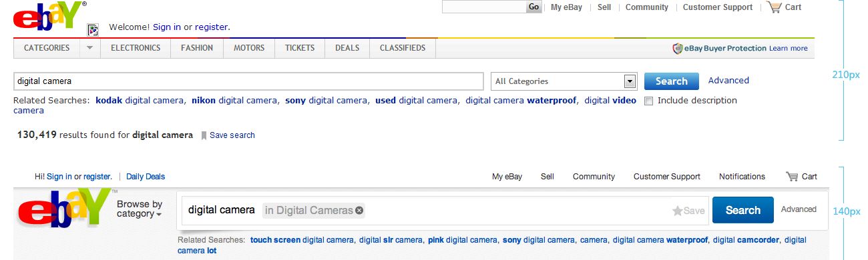Open Customer Support in the lower header
The height and width of the screenshot is (260, 868).
coord(667,177)
